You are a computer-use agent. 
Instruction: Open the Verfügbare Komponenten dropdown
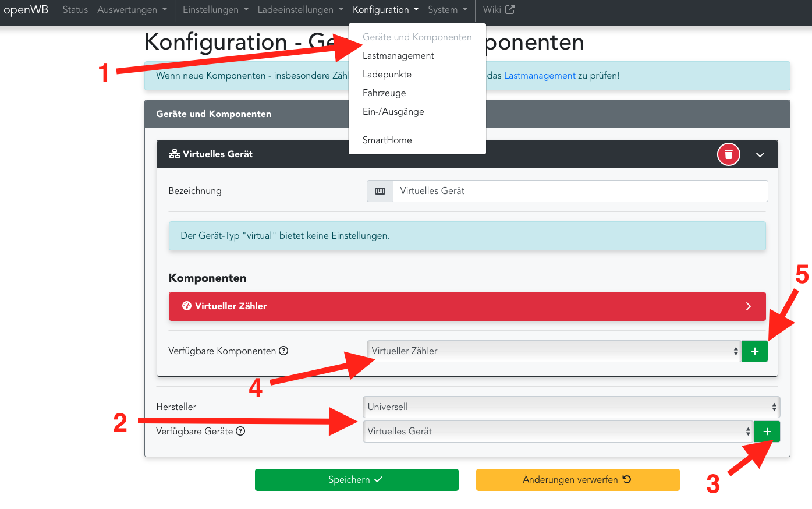click(553, 351)
